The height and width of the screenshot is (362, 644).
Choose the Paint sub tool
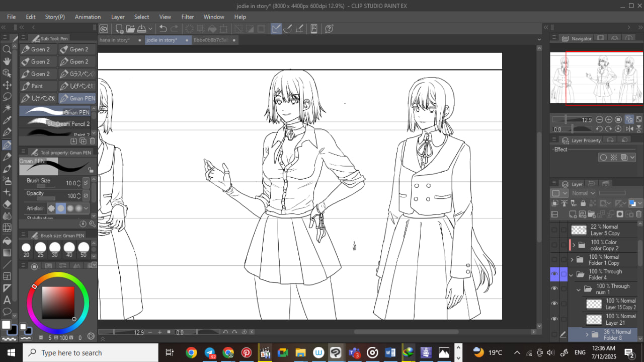coord(37,86)
